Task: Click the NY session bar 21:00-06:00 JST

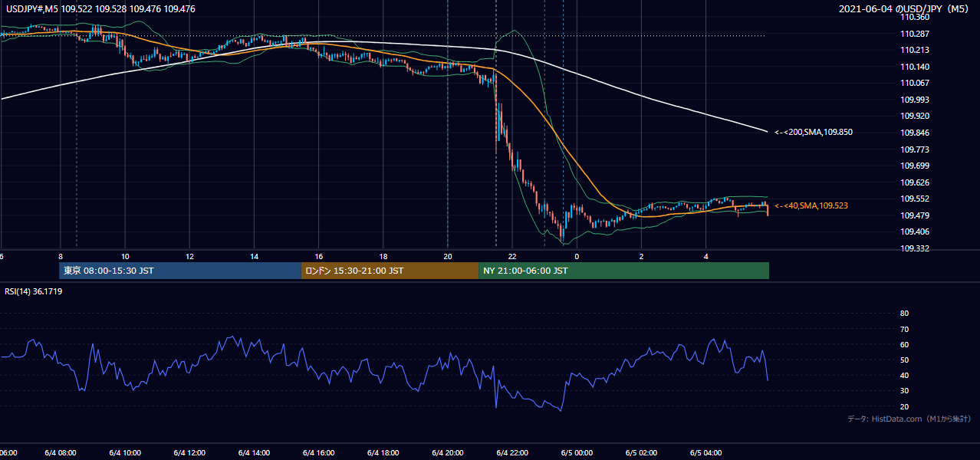Action: tap(623, 271)
